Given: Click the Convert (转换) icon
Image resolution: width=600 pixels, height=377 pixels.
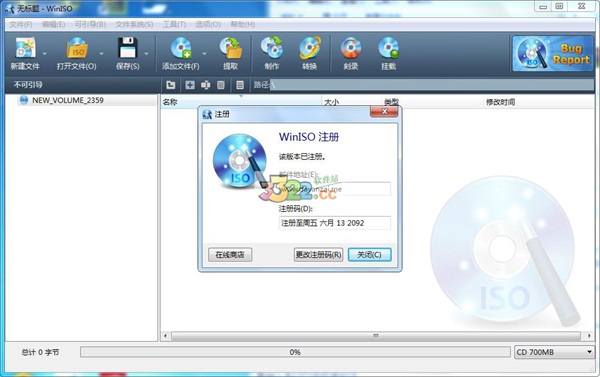Looking at the screenshot, I should point(310,48).
